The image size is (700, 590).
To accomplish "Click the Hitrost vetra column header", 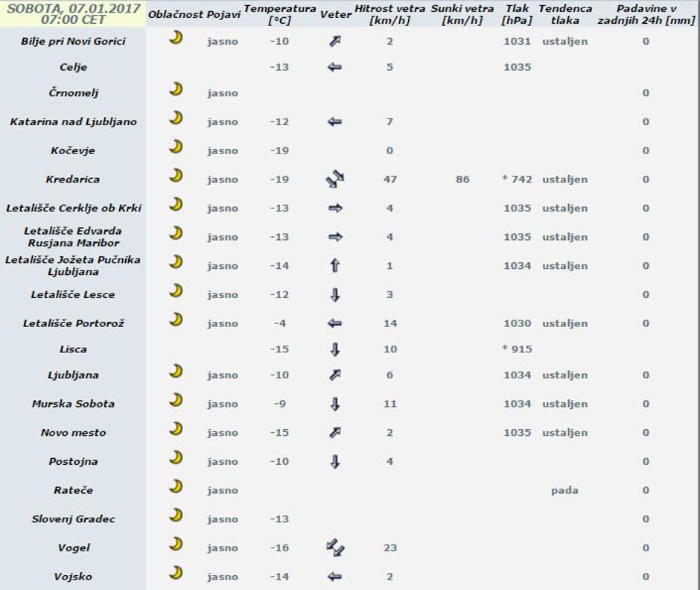I will [x=390, y=14].
